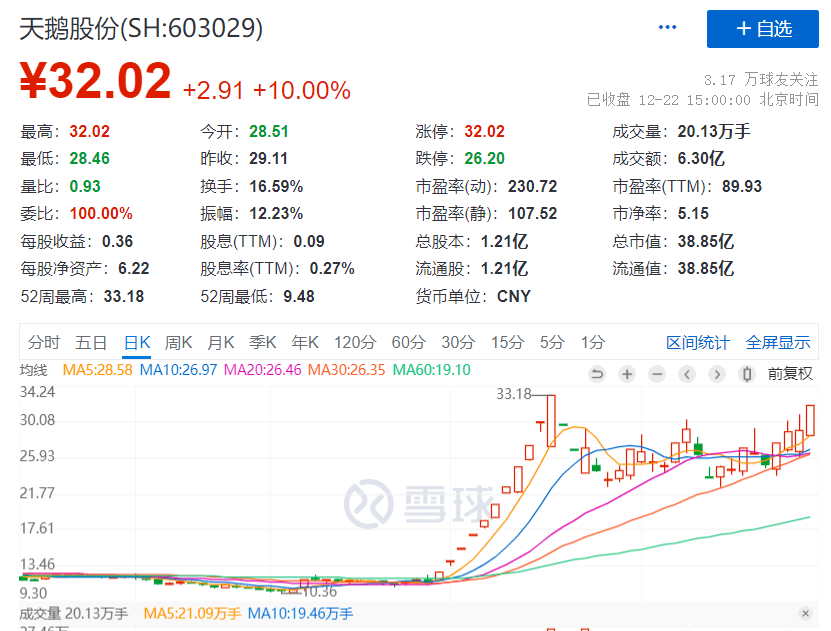This screenshot has height=631, width=831.
Task: Add stock to watchlist with 自选 button
Action: tap(763, 29)
